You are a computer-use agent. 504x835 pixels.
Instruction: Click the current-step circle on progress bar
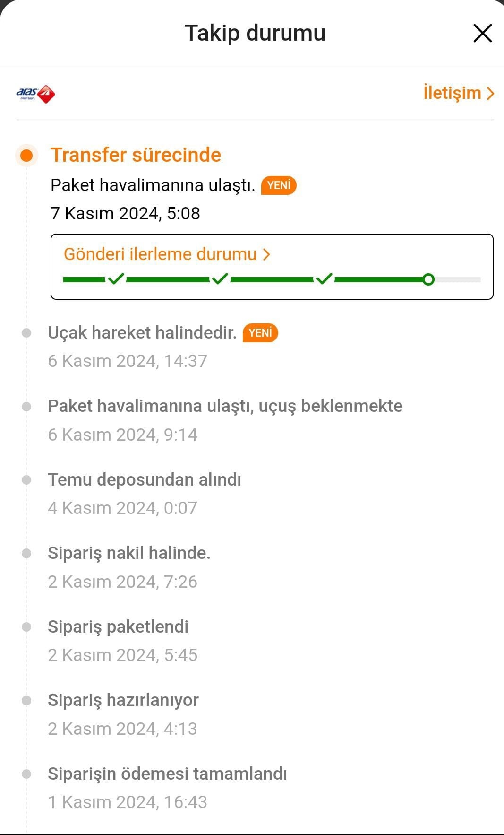point(428,279)
